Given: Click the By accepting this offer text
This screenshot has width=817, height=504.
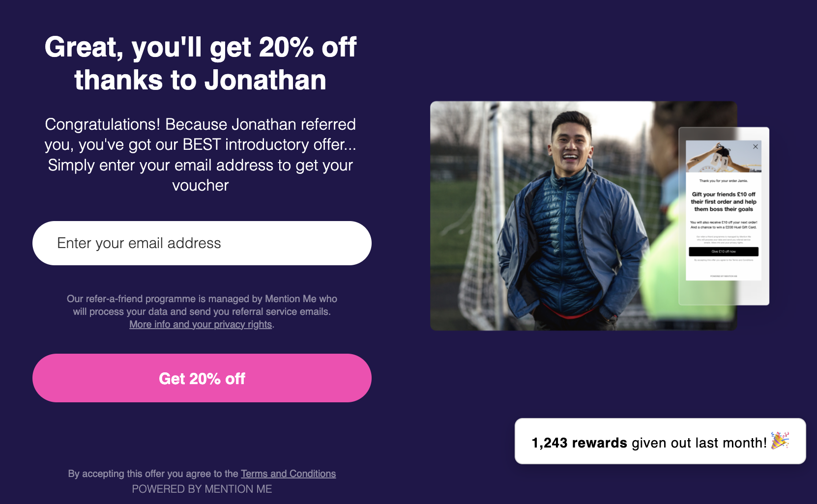Looking at the screenshot, I should (153, 474).
